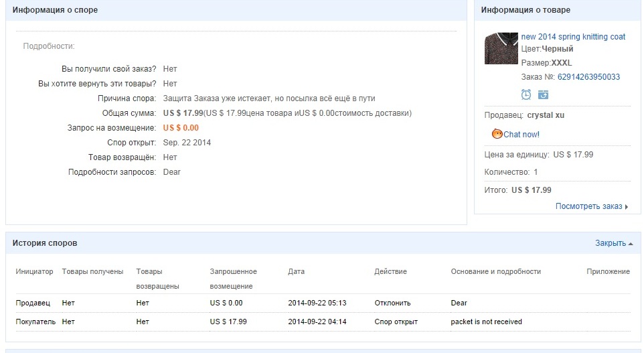Click 'Информация о товаре' header

click(526, 10)
